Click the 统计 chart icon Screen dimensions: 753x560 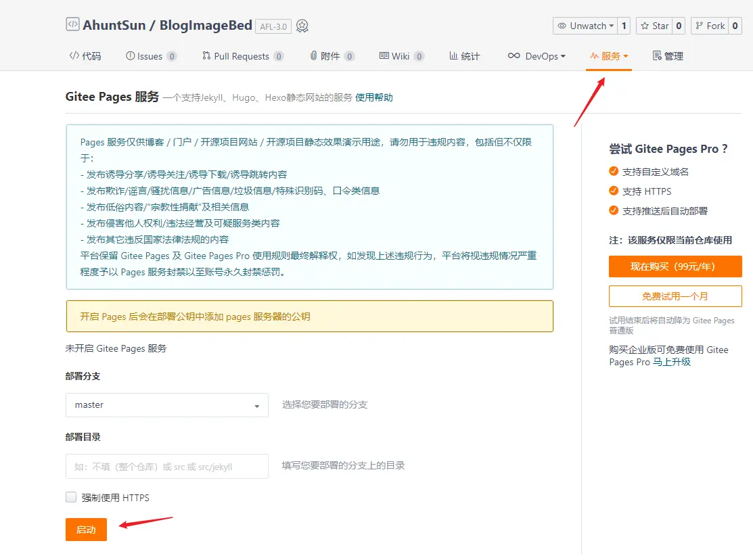pos(453,55)
